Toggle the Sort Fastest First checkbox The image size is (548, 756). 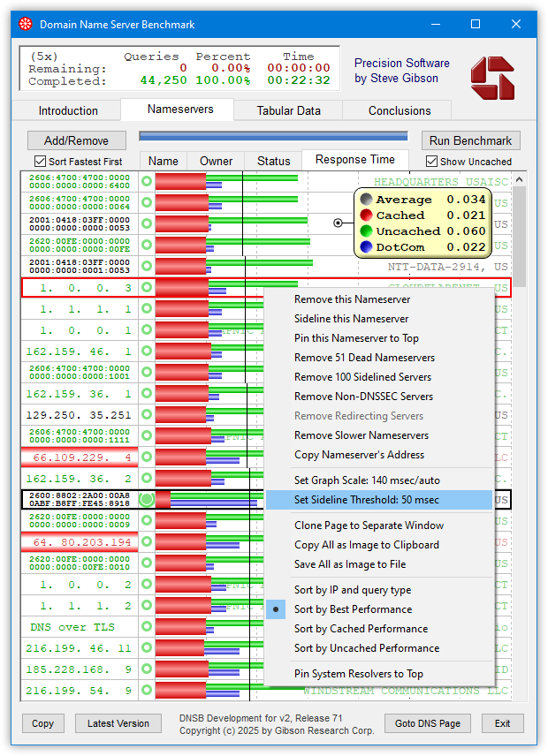(x=40, y=162)
